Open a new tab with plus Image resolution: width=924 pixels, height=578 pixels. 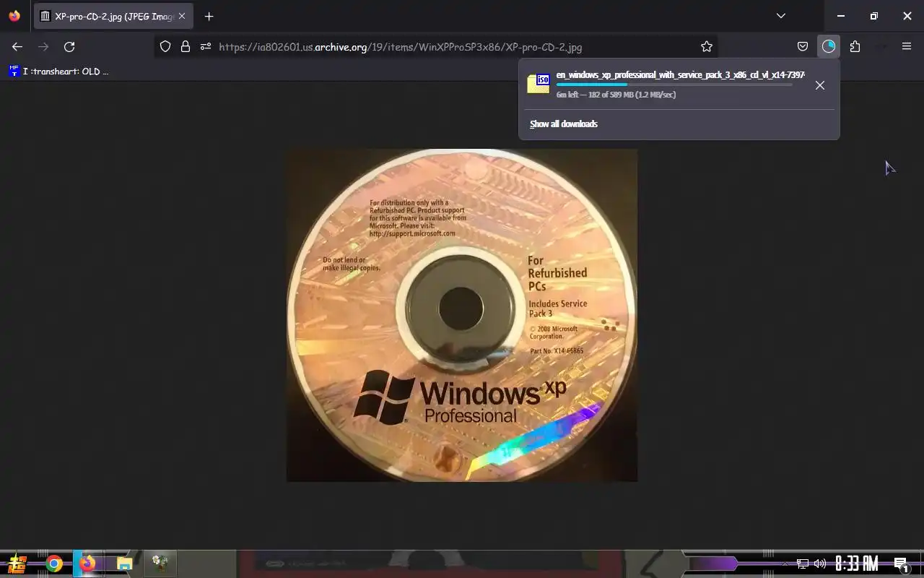pyautogui.click(x=209, y=16)
